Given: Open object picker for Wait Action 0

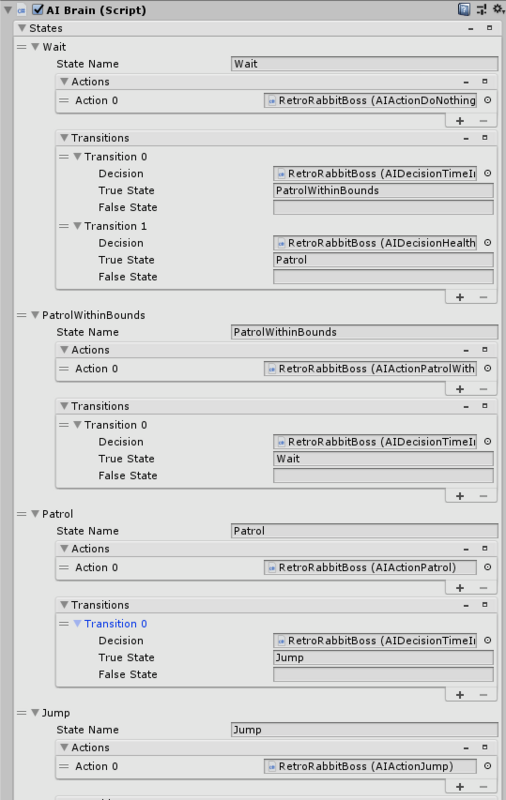Looking at the screenshot, I should tap(488, 100).
